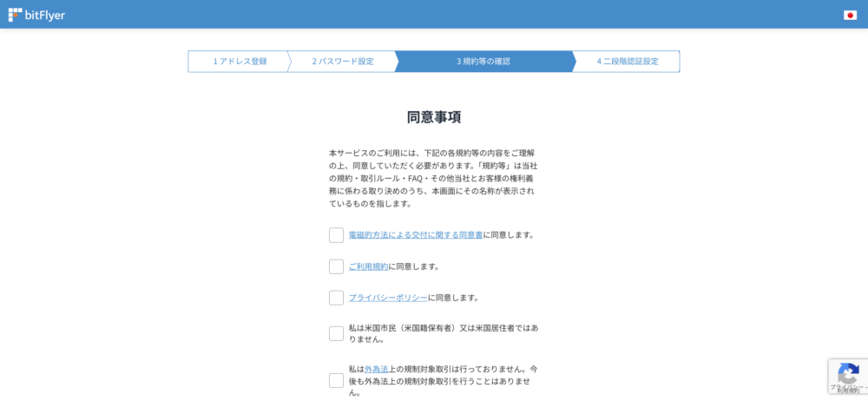Select the active step 3 規約等の確認
This screenshot has height=401, width=868.
tap(483, 62)
